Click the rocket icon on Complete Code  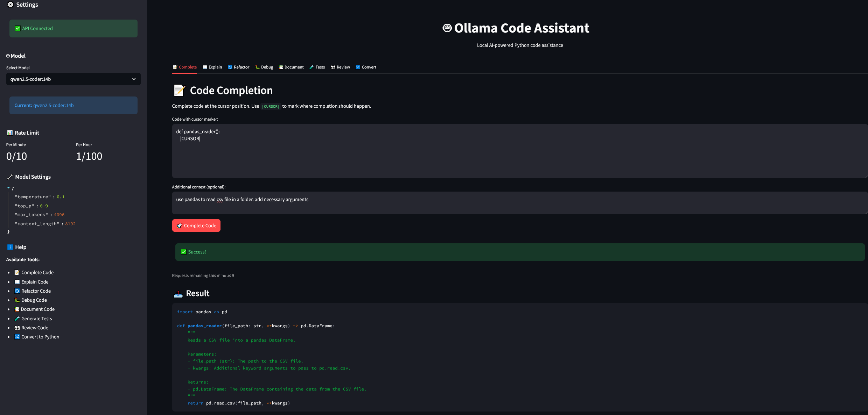[x=180, y=226]
